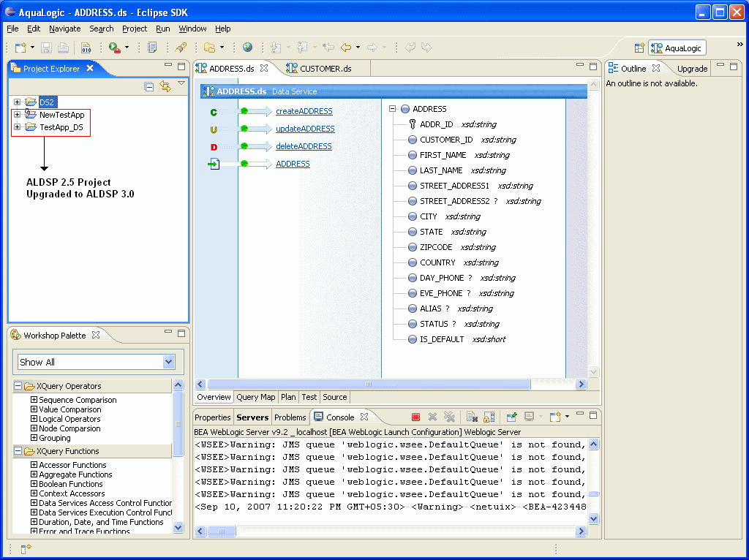Minimize the Project Explorer panel

coord(168,65)
